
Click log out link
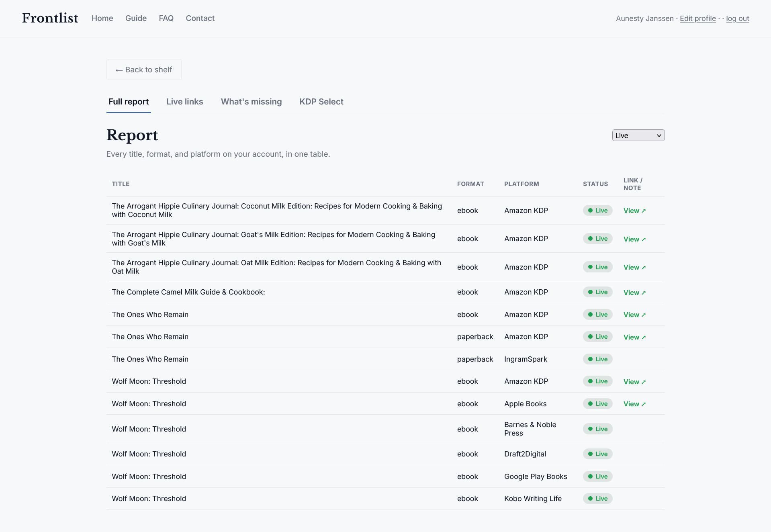tap(738, 18)
